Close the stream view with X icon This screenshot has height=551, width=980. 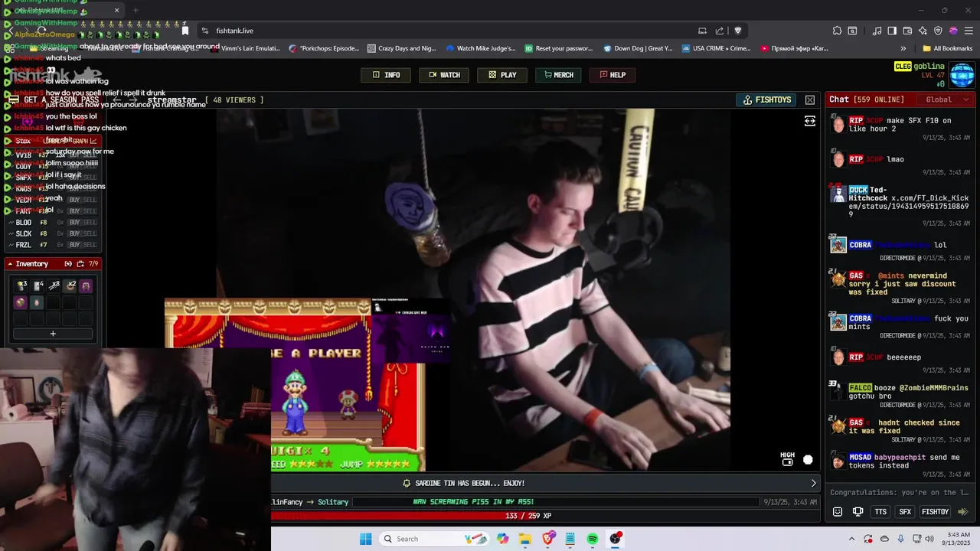pyautogui.click(x=810, y=99)
